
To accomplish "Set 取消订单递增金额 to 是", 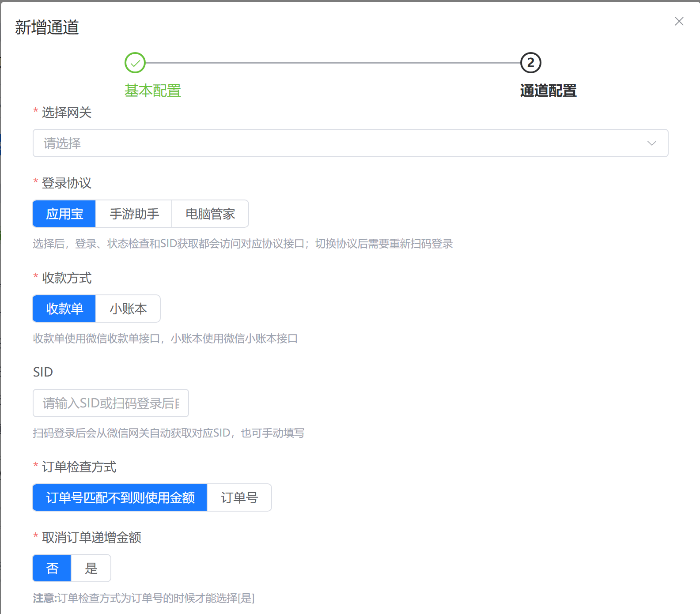I will click(91, 568).
